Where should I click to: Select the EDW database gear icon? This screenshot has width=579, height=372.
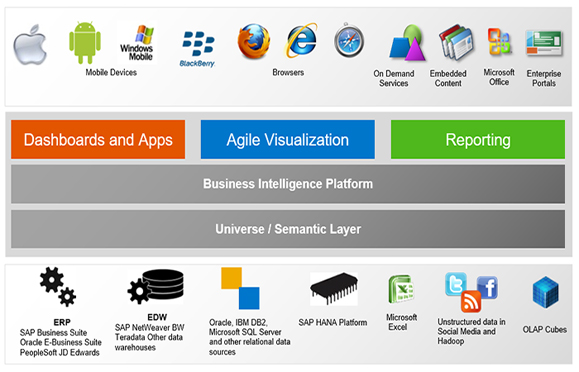(155, 287)
